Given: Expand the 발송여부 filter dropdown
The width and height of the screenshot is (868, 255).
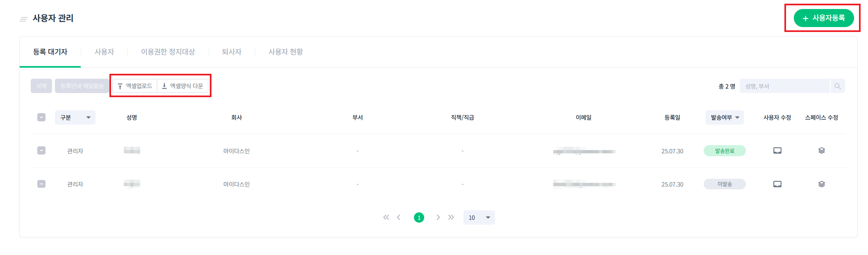Looking at the screenshot, I should tap(725, 117).
